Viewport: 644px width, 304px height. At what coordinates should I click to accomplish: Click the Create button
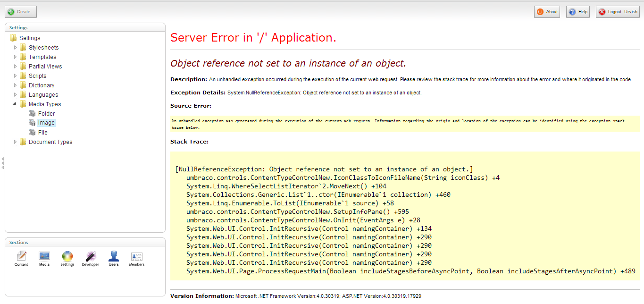pyautogui.click(x=21, y=12)
